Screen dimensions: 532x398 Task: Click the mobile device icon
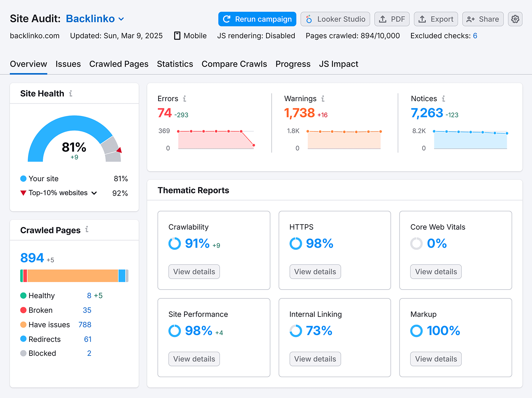(x=177, y=36)
